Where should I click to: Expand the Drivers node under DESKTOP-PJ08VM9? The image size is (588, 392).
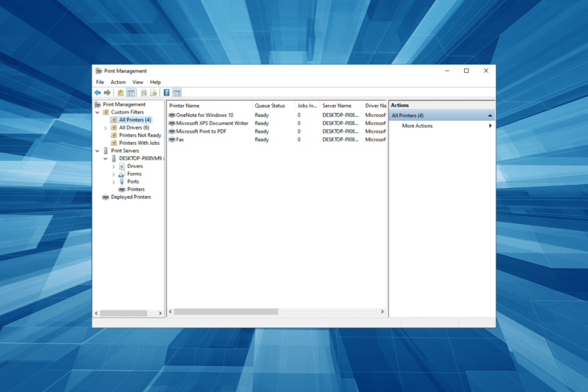113,165
